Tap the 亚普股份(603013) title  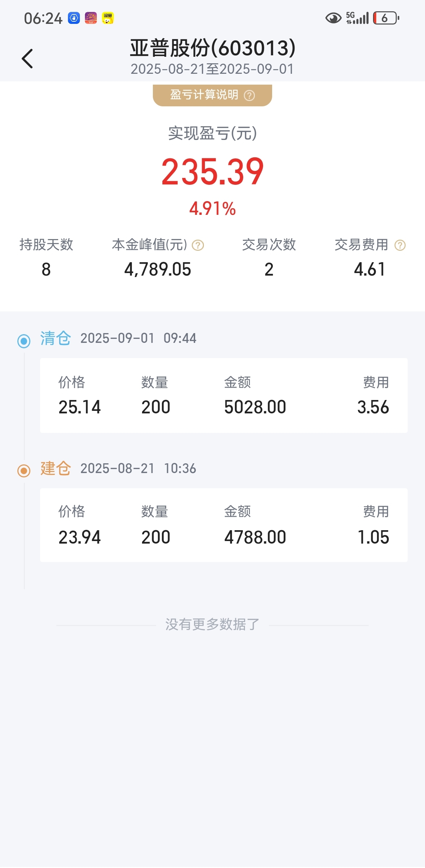tap(213, 48)
